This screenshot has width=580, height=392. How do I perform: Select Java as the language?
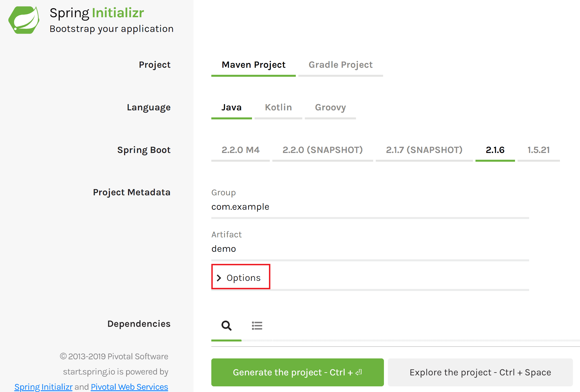coord(231,108)
